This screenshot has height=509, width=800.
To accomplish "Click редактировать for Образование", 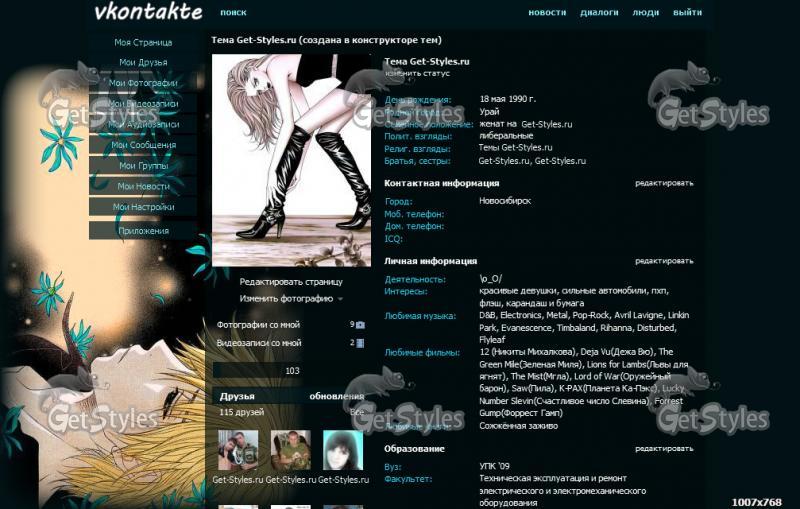I will (x=664, y=449).
